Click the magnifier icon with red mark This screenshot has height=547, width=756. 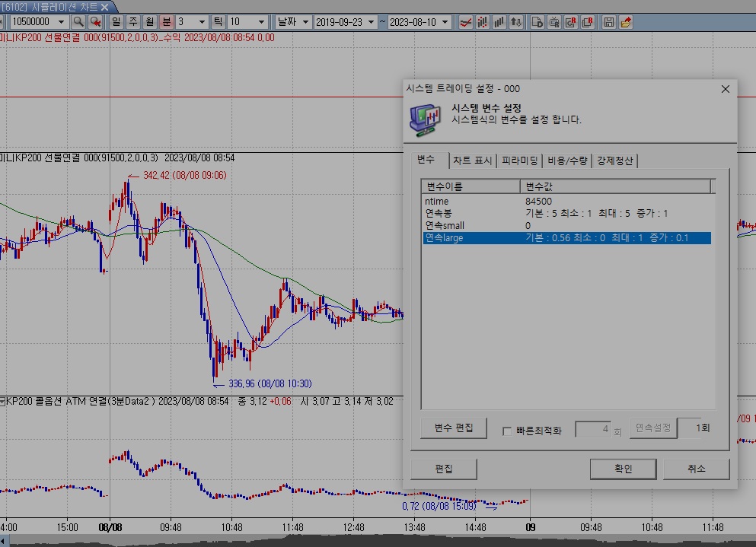pos(96,22)
